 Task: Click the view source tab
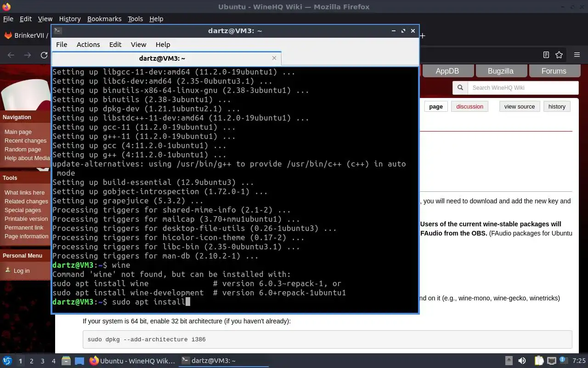point(520,107)
